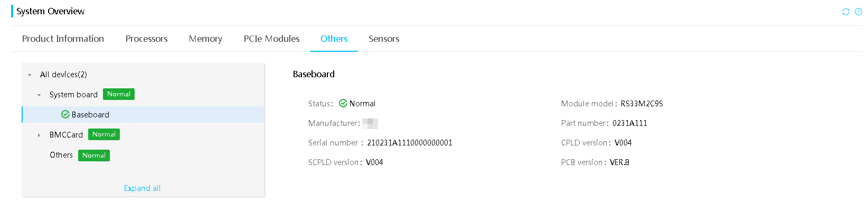This screenshot has width=868, height=201.
Task: Click the Normal badge next to System board
Action: [x=119, y=94]
